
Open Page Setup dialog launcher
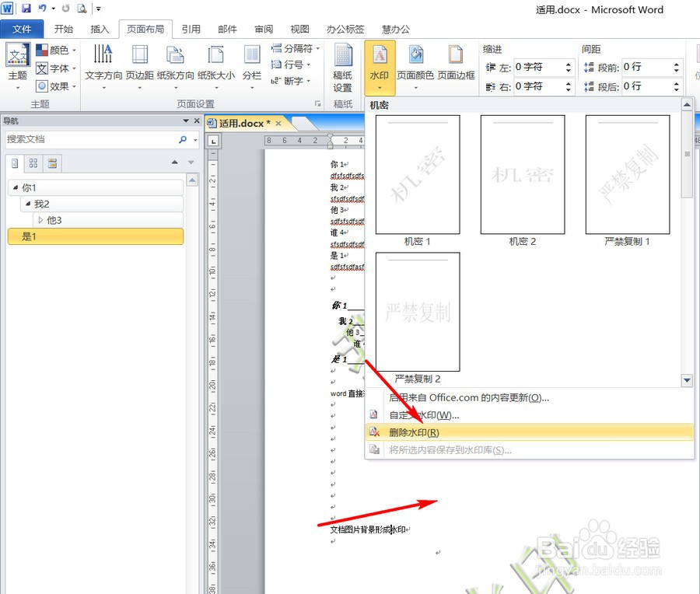[318, 103]
